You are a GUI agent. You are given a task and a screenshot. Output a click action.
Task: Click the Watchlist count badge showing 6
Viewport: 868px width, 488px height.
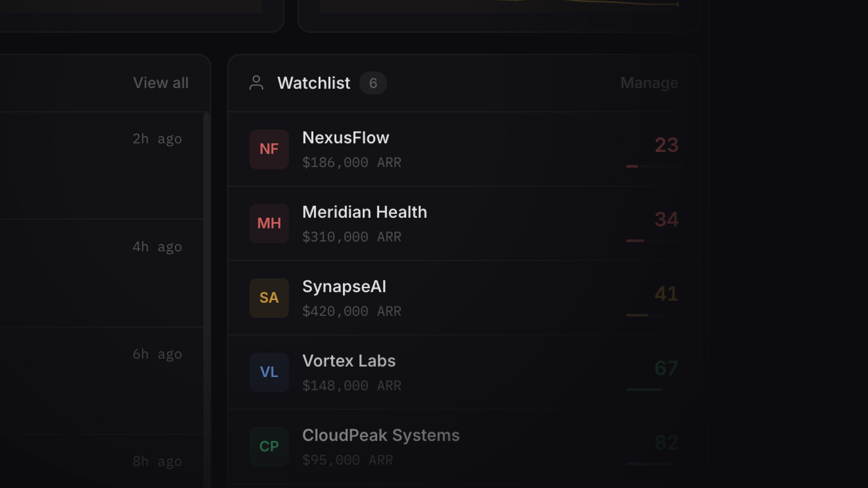373,83
